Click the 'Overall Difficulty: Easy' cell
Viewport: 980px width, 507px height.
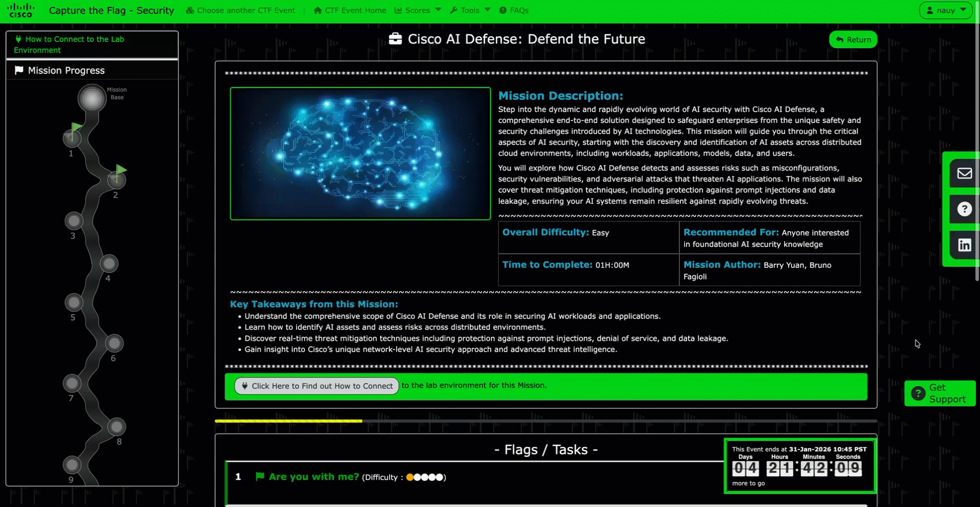tap(589, 237)
